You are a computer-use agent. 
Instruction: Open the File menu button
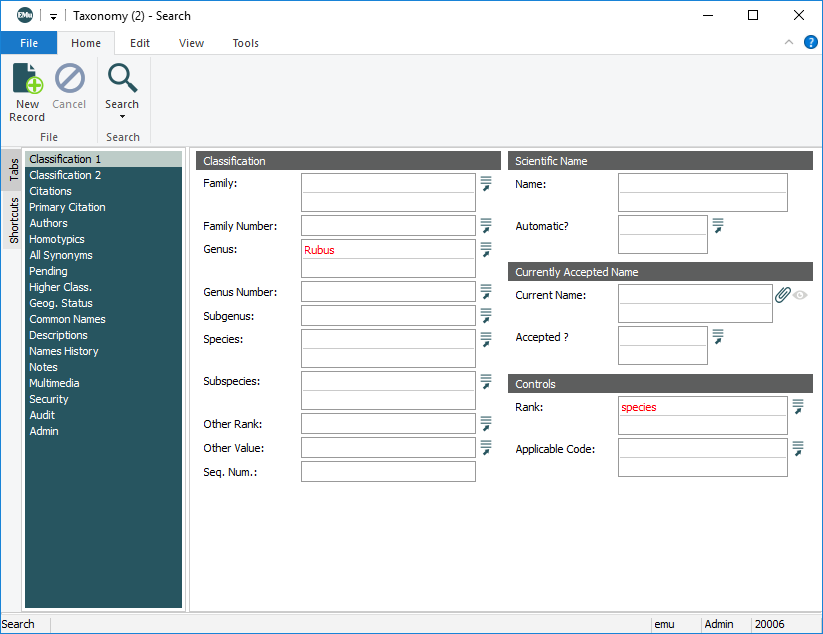(x=29, y=43)
